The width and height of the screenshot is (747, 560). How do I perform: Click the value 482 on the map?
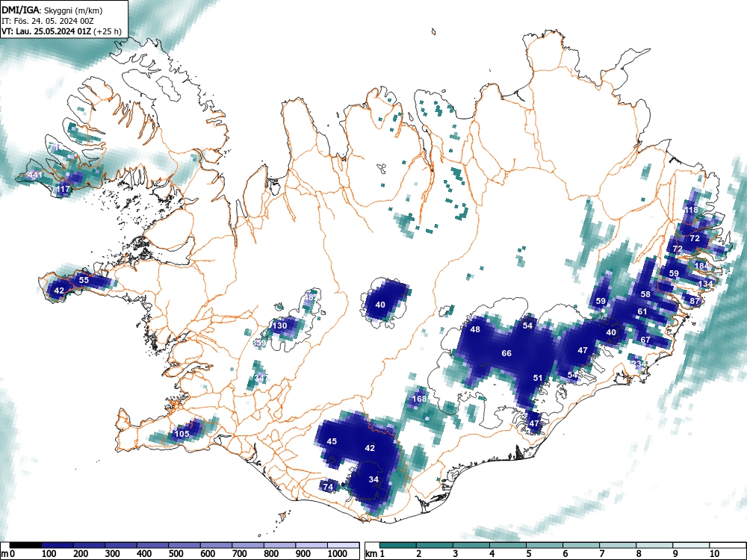click(x=310, y=297)
